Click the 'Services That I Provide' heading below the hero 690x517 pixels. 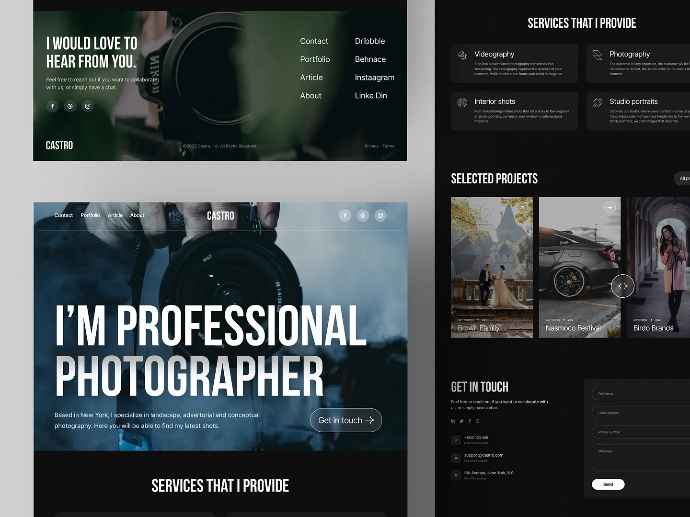coord(220,486)
